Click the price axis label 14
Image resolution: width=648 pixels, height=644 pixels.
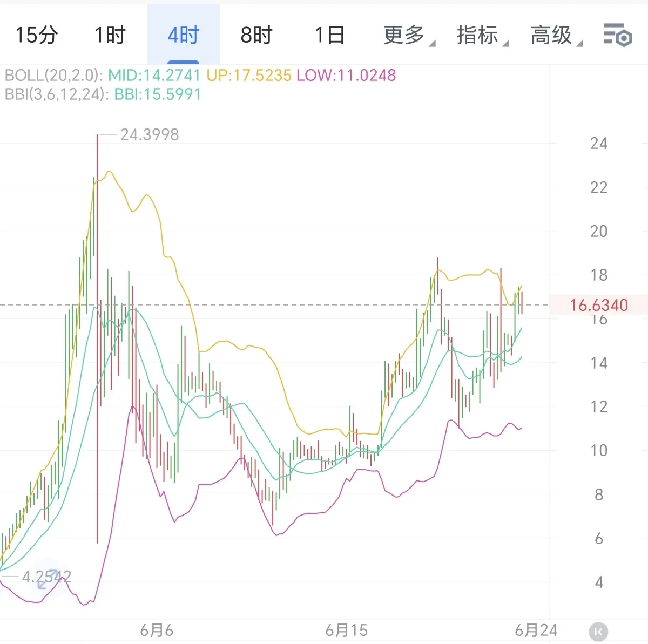tap(599, 363)
